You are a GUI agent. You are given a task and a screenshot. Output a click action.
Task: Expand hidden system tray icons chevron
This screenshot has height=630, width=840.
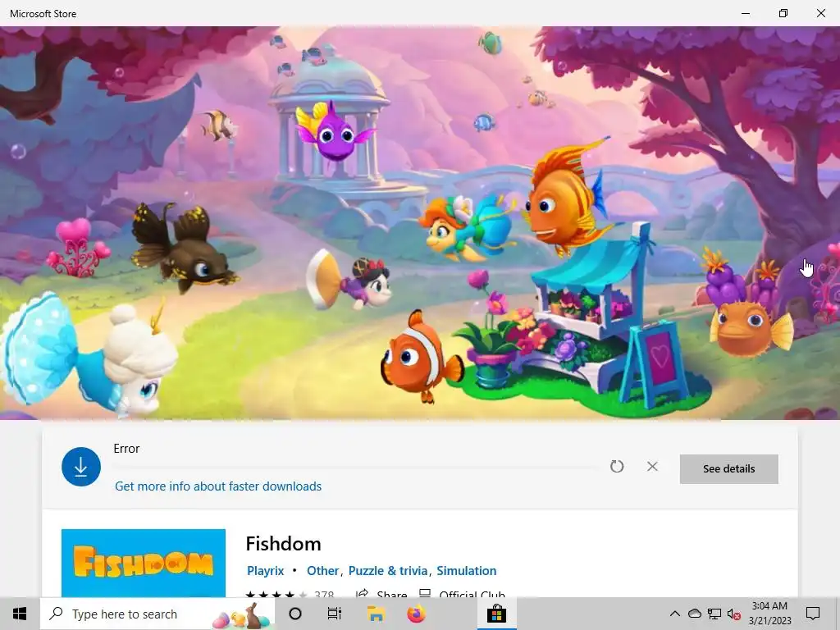(x=675, y=614)
